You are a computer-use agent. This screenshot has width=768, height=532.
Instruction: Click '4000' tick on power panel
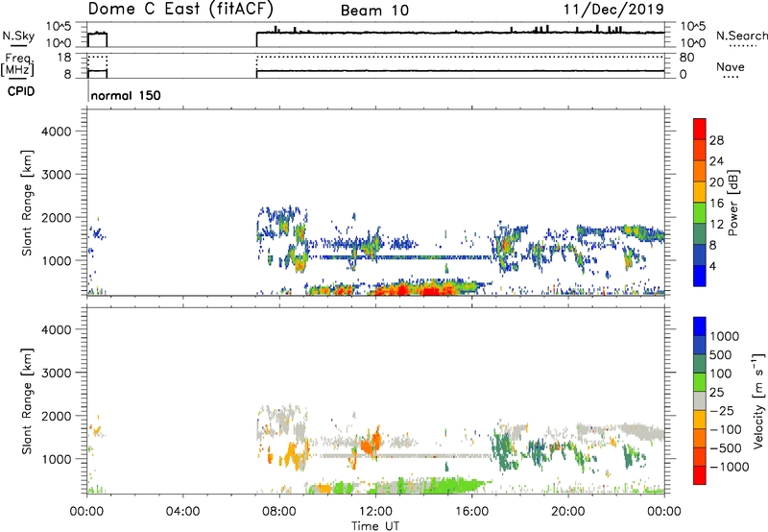pyautogui.click(x=57, y=132)
